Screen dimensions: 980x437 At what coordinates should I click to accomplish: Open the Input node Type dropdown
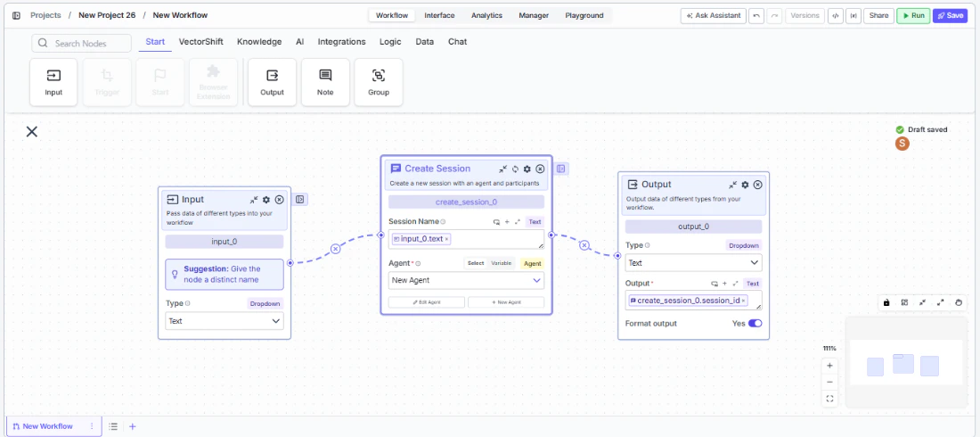tap(225, 320)
